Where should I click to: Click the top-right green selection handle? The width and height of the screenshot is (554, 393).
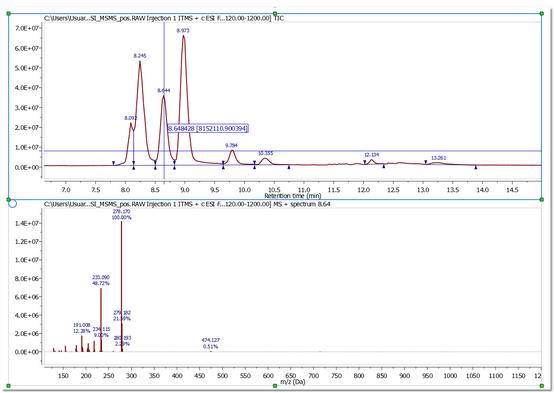pos(542,13)
